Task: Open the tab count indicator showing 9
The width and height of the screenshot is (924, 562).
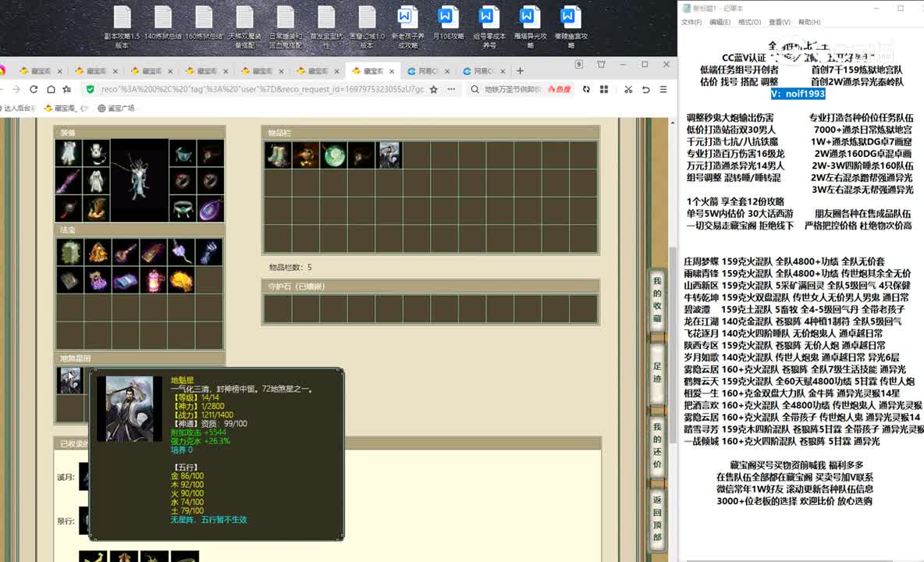Action: (x=579, y=64)
